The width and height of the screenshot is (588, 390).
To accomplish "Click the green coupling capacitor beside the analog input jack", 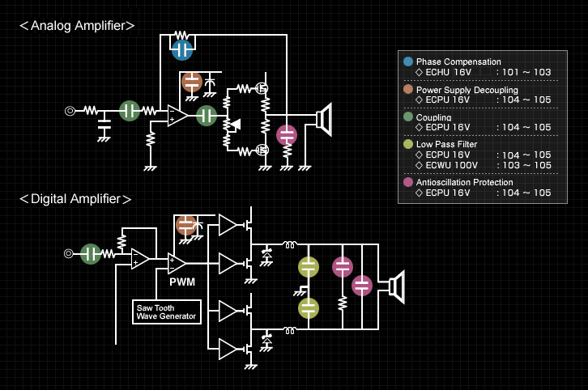I will [x=130, y=111].
